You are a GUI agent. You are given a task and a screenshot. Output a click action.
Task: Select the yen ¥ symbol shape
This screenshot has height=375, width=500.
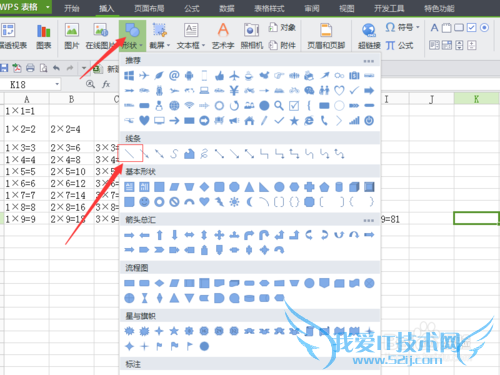pos(234,90)
